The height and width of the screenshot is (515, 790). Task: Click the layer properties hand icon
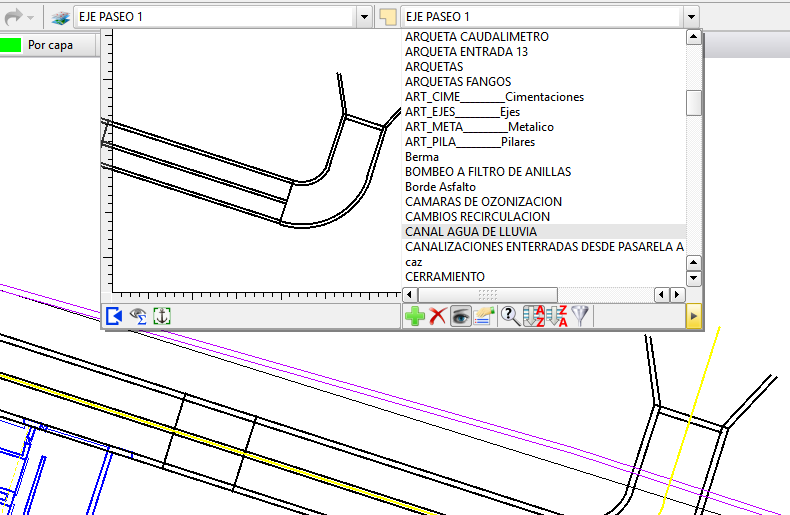pyautogui.click(x=484, y=316)
